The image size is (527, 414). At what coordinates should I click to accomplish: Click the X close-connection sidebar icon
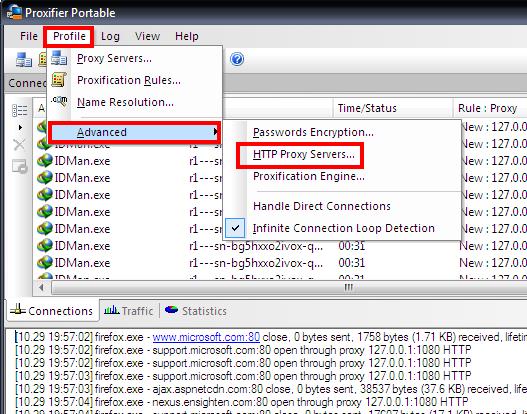pyautogui.click(x=19, y=145)
